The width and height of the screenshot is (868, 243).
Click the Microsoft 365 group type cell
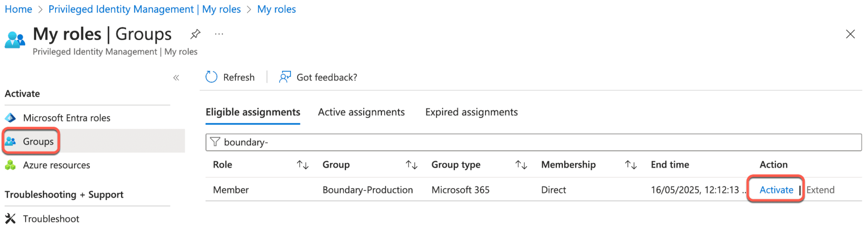click(460, 190)
